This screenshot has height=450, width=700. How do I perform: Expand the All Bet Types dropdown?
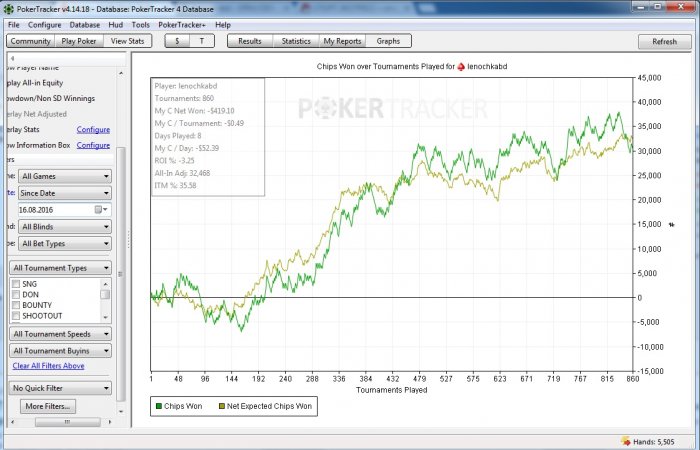tap(65, 244)
